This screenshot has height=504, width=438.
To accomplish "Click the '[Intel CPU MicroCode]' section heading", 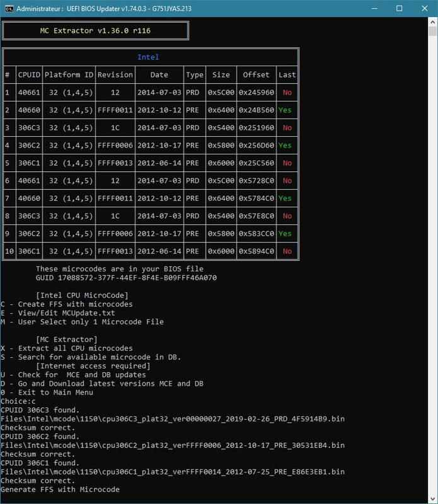I will click(x=82, y=295).
